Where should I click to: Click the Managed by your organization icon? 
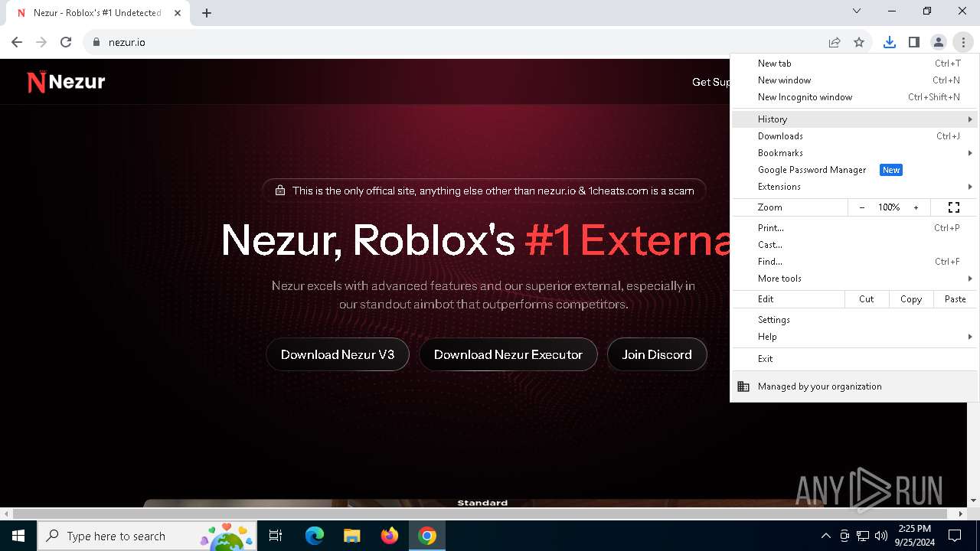pos(743,386)
